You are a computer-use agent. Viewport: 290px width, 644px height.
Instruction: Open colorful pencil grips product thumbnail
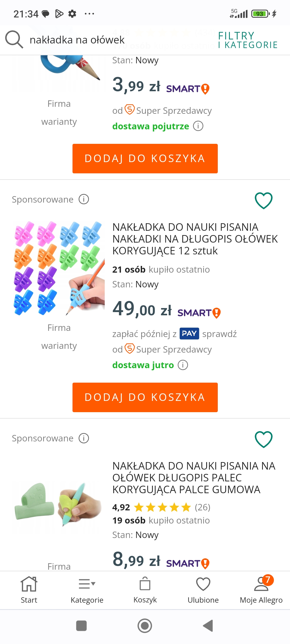pos(59,268)
